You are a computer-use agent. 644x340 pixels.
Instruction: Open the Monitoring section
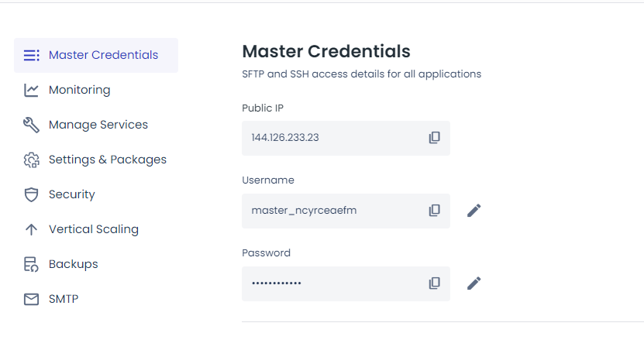79,90
